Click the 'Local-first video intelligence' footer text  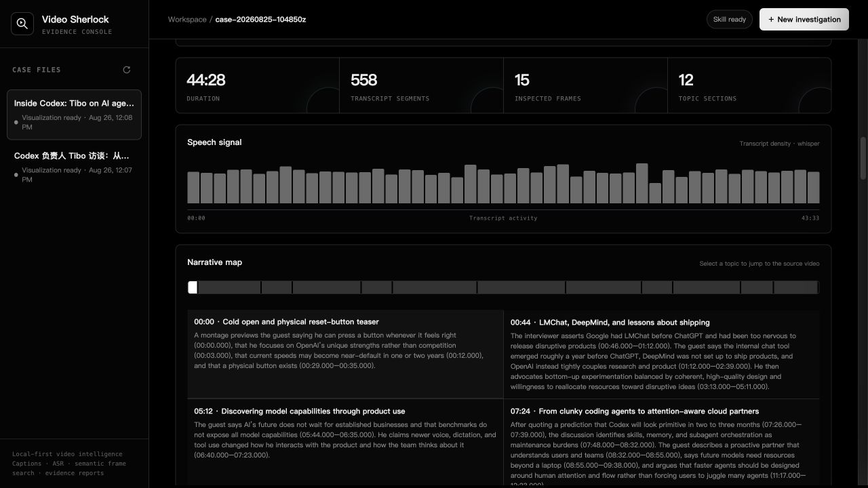click(x=67, y=454)
